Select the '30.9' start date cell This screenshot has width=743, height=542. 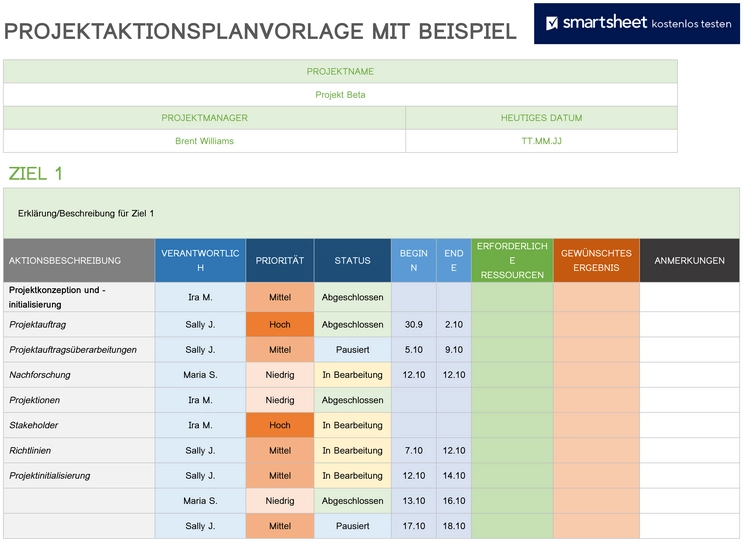coord(414,325)
